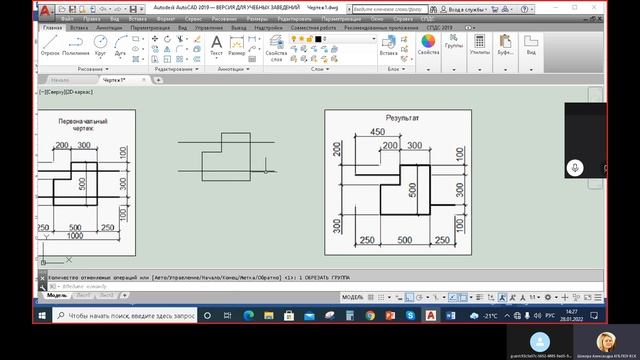
Task: Click the black layer color swatch
Action: click(318, 39)
